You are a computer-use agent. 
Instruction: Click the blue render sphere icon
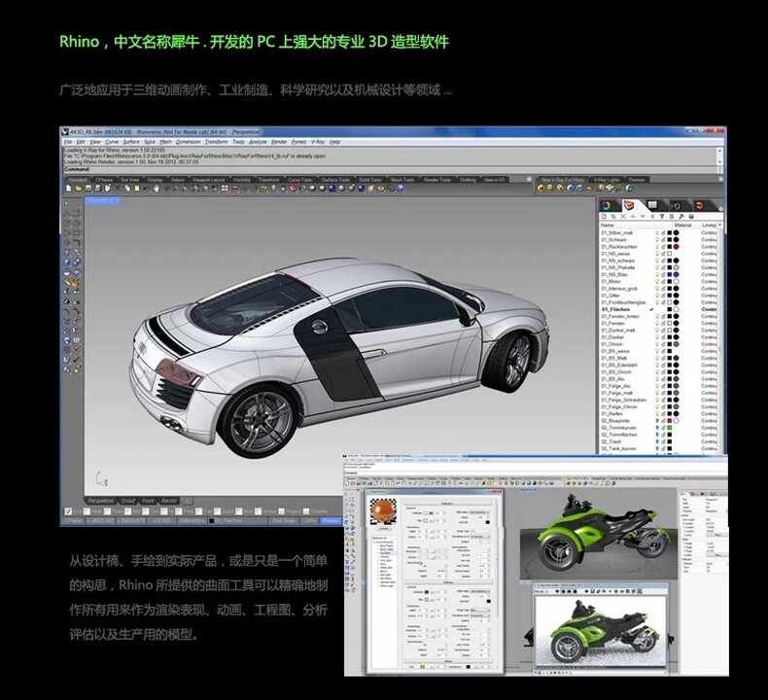point(332,188)
